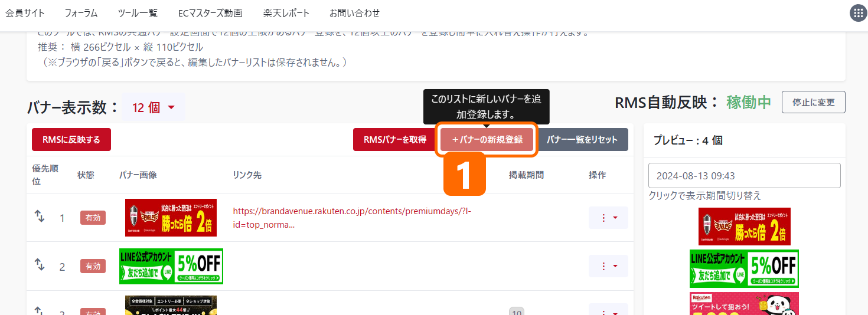Viewport: 868px width, 315px height.
Task: Click the preview date field 2024-08-13 09:43
Action: (744, 176)
